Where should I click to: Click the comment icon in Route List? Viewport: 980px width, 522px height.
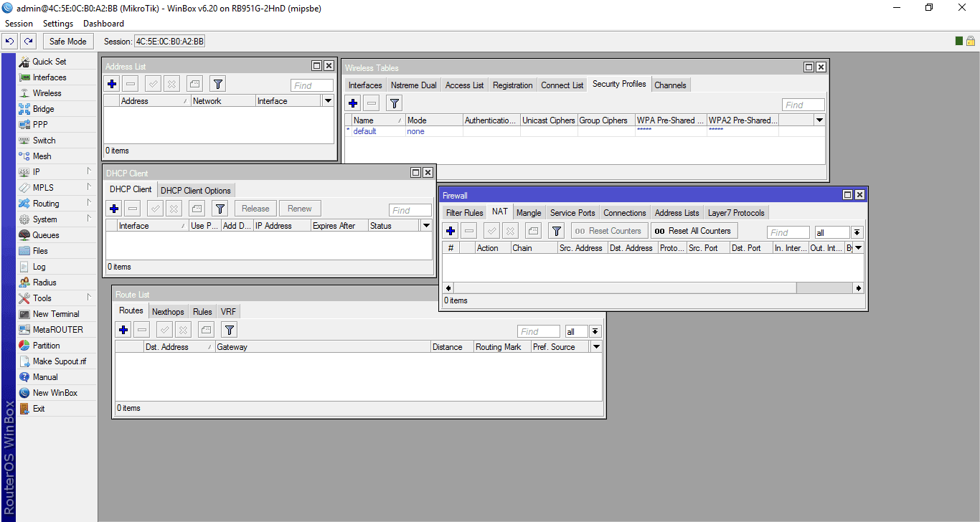point(204,329)
